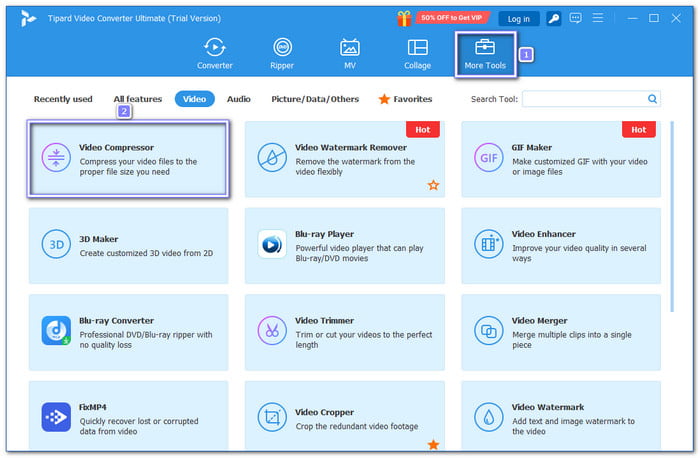Toggle favorite star on Video Watermark Remover
Screen dimensions: 700x458
coord(433,185)
